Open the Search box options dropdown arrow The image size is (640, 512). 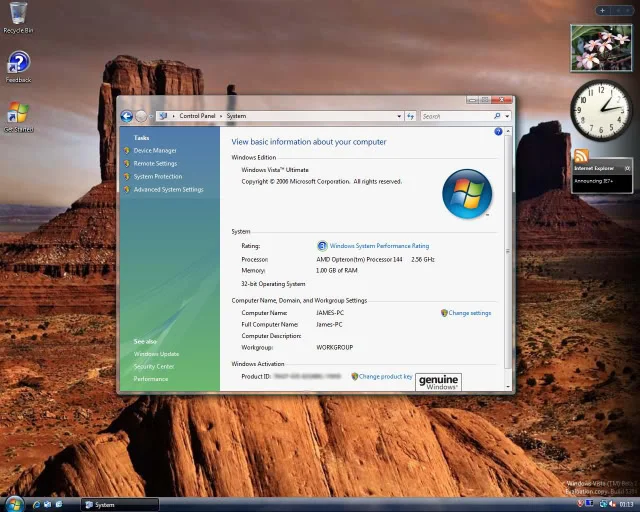click(x=507, y=116)
